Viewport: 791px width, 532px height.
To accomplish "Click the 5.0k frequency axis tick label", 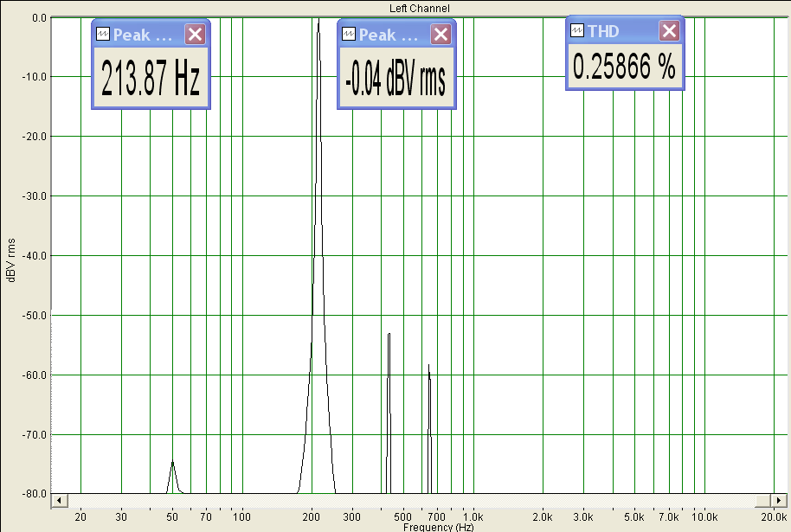I will [634, 517].
